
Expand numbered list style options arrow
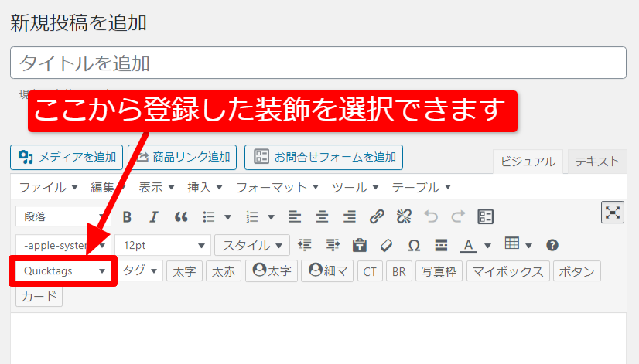pyautogui.click(x=271, y=217)
